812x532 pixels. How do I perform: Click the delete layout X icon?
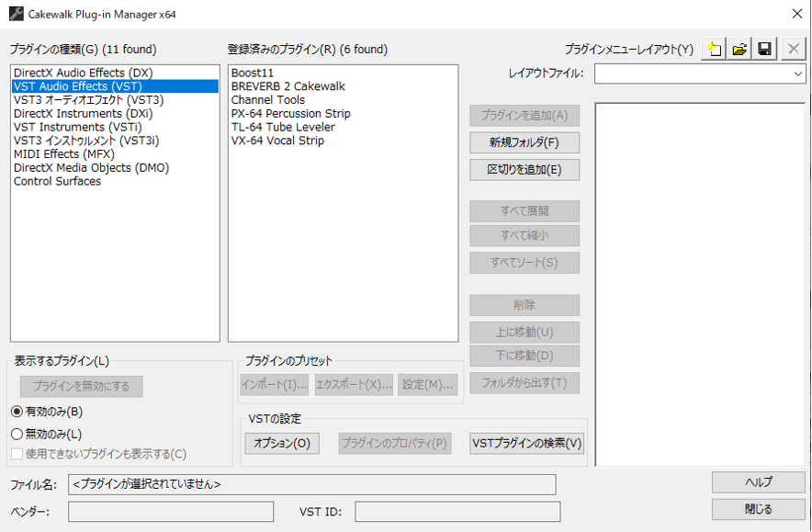793,50
